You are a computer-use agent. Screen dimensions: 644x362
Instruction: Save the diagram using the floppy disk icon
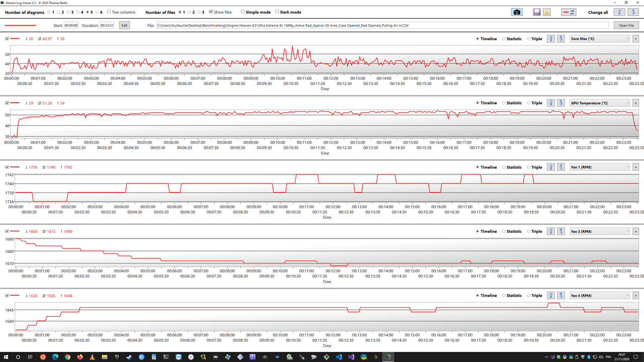536,12
